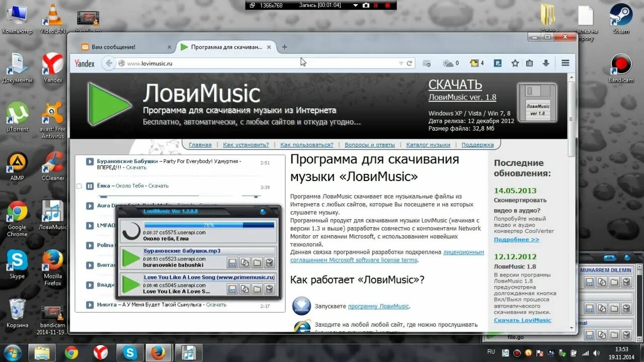This screenshot has height=362, width=644.
Task: Close the Программа для скачивания tab
Action: pyautogui.click(x=269, y=47)
